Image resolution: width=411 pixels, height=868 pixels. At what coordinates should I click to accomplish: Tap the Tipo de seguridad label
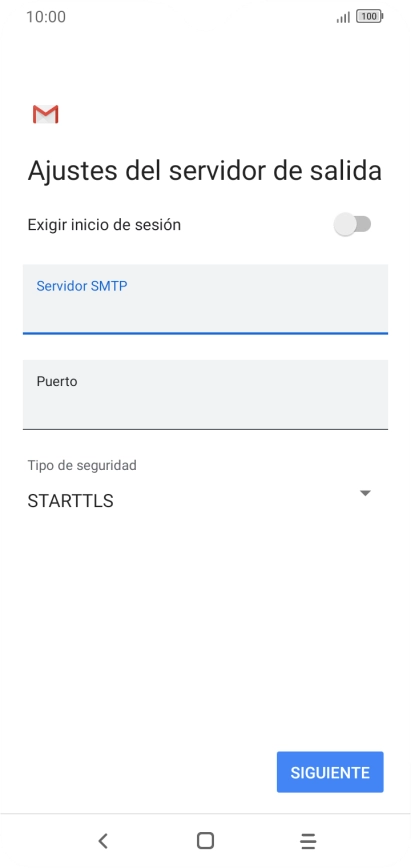[x=82, y=465]
